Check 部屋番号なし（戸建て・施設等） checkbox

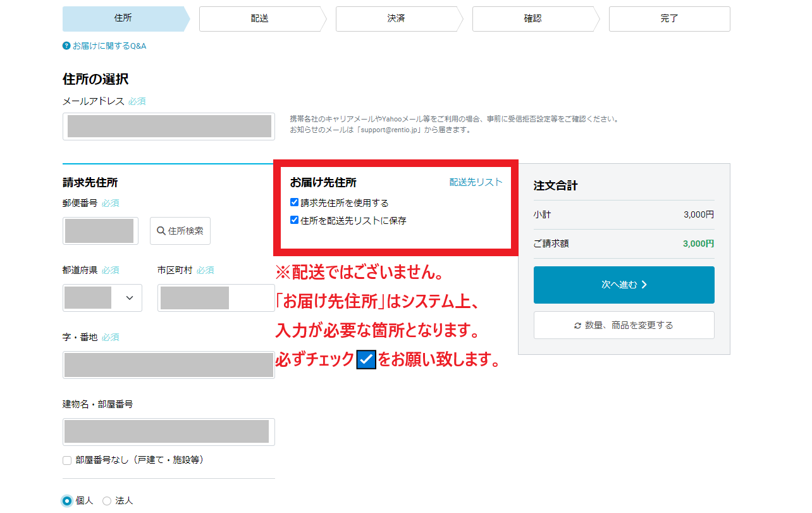tap(67, 460)
